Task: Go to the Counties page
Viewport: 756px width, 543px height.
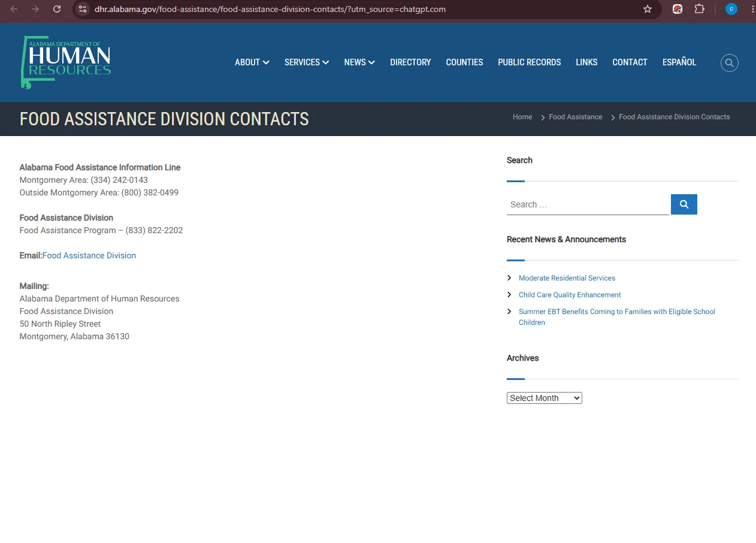Action: (x=464, y=62)
